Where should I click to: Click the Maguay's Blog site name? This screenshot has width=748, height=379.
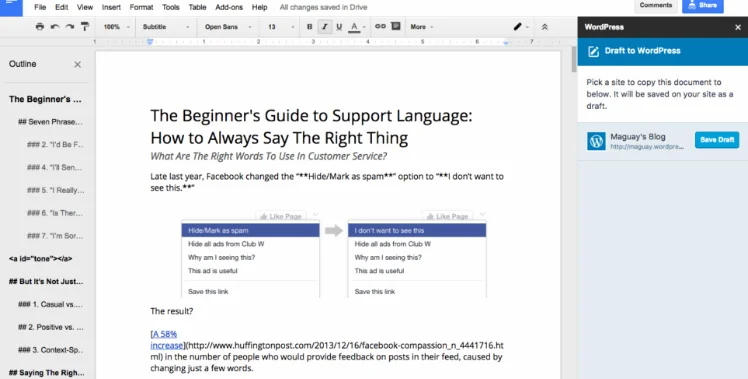(638, 137)
